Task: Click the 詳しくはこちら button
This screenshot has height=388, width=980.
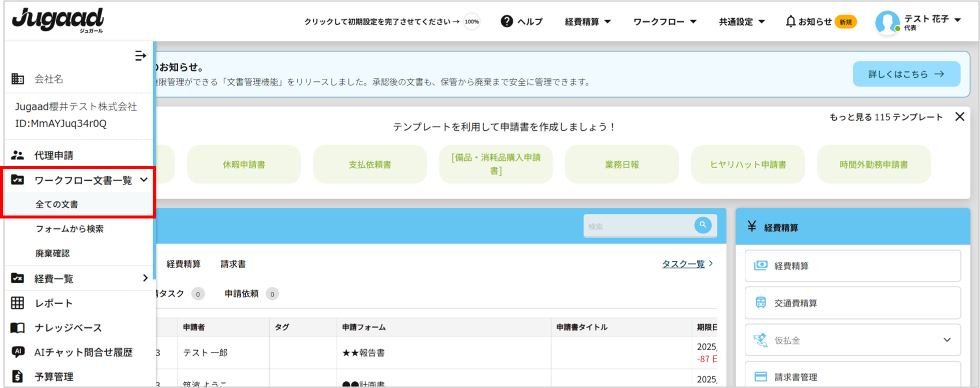Action: coord(906,74)
